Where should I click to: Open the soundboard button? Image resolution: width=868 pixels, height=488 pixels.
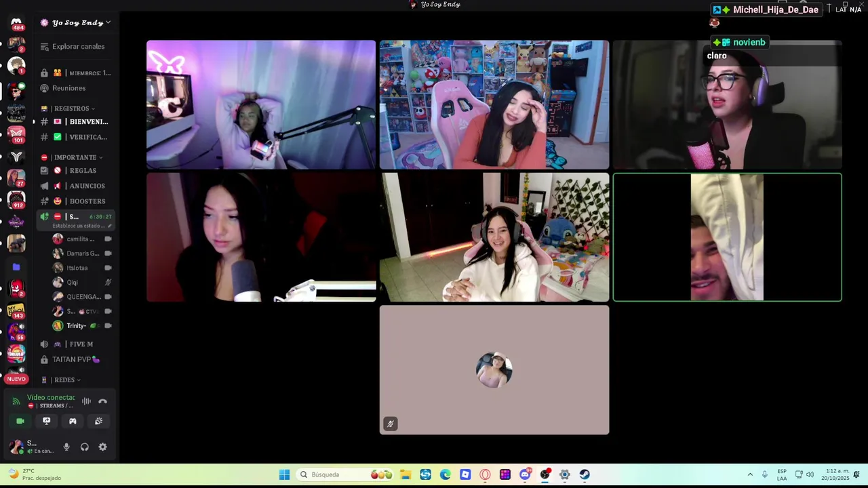tap(98, 421)
